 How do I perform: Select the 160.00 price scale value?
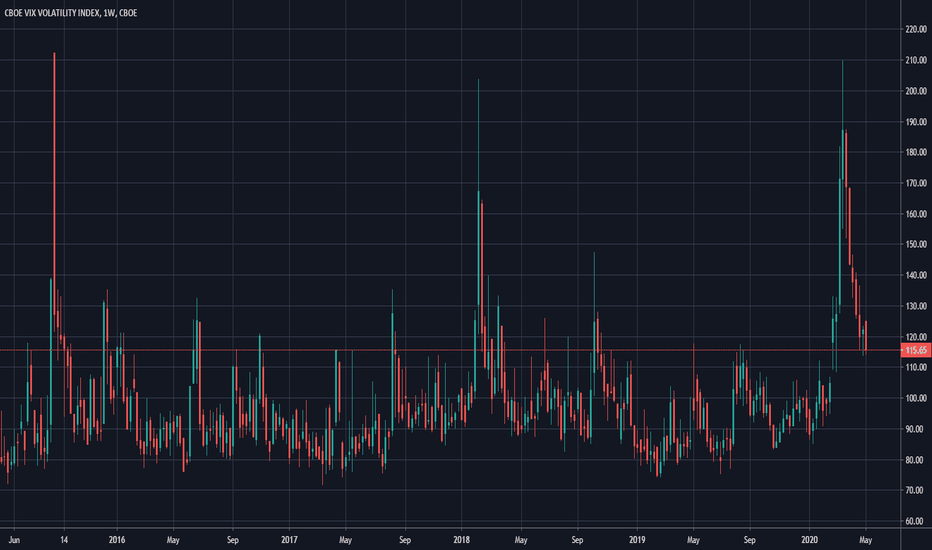click(x=916, y=214)
